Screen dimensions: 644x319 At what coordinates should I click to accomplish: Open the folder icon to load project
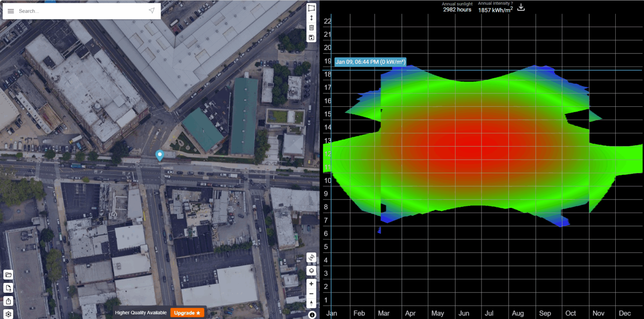click(x=9, y=275)
